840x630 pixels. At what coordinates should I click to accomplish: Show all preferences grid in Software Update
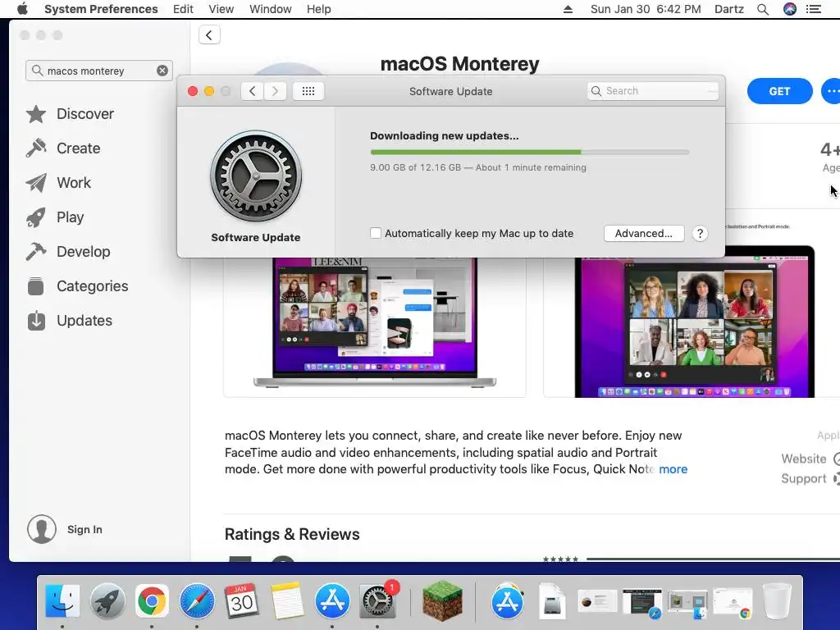[x=308, y=91]
